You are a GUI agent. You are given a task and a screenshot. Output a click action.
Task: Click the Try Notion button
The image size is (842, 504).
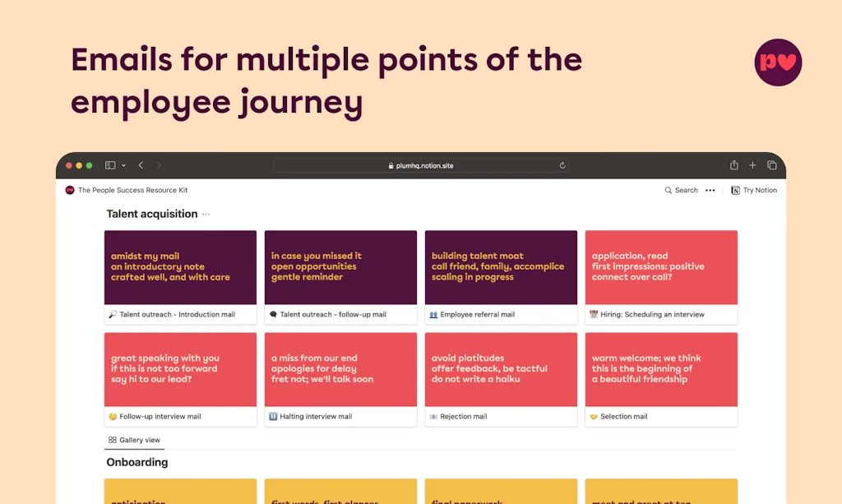point(754,190)
